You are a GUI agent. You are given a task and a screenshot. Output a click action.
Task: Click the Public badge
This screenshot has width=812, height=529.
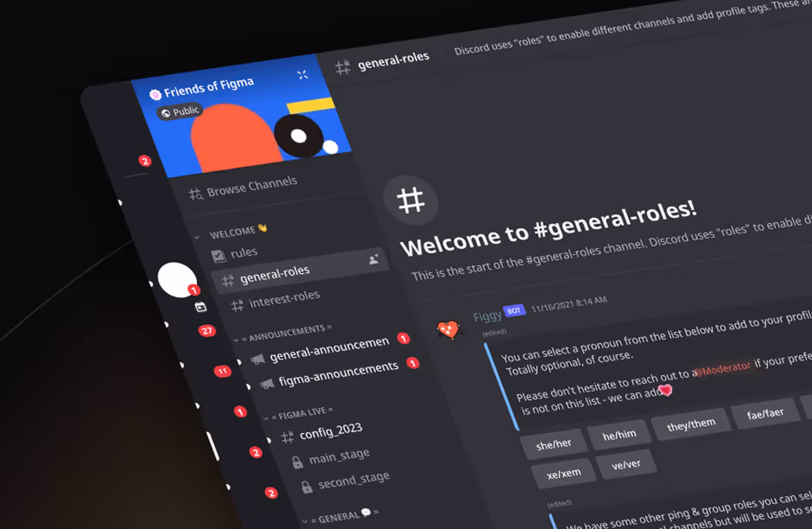coord(180,112)
